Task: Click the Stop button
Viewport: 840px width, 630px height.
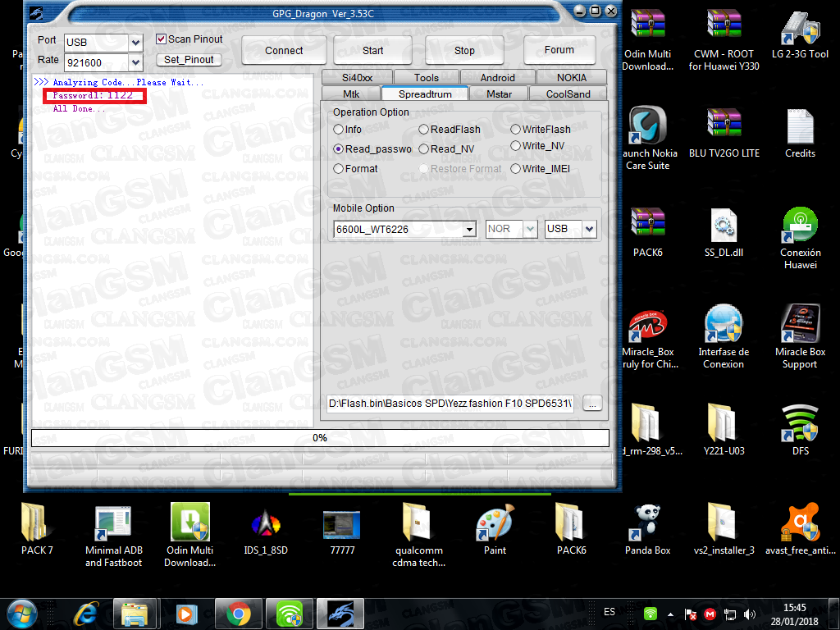Action: point(464,50)
